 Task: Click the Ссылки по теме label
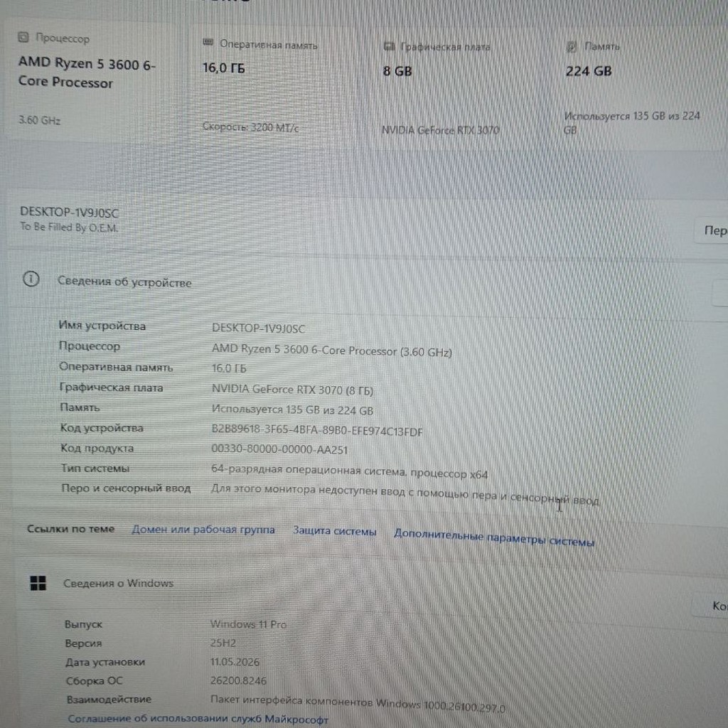pyautogui.click(x=70, y=529)
